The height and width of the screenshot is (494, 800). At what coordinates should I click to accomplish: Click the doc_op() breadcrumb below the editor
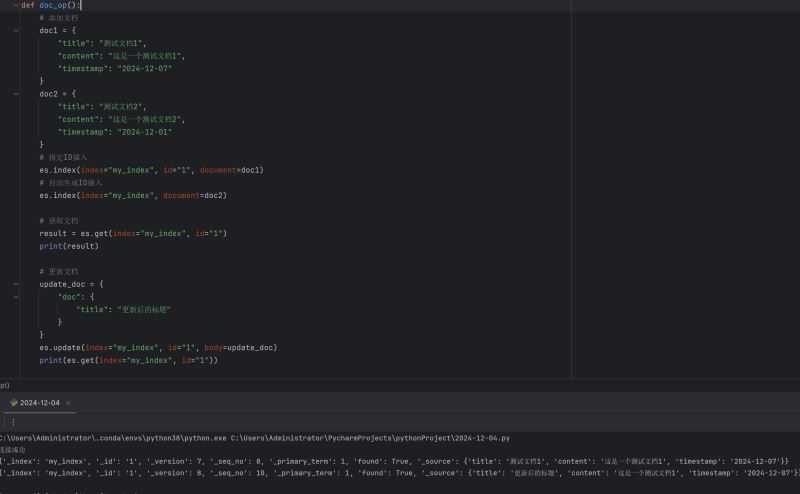point(4,385)
